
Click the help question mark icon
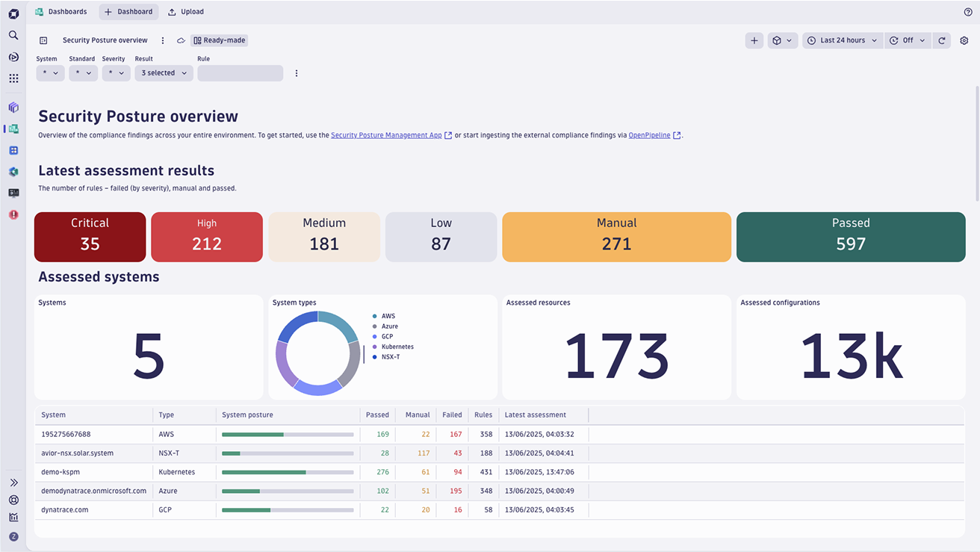pos(968,12)
